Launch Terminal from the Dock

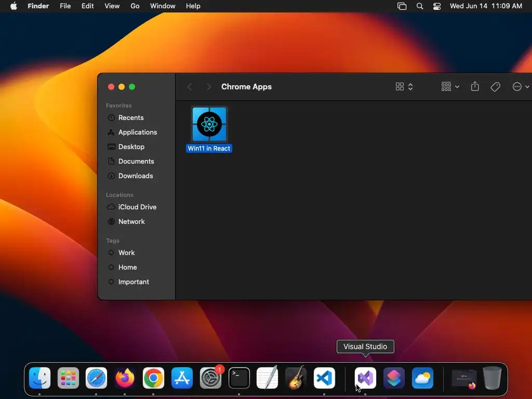pos(239,378)
